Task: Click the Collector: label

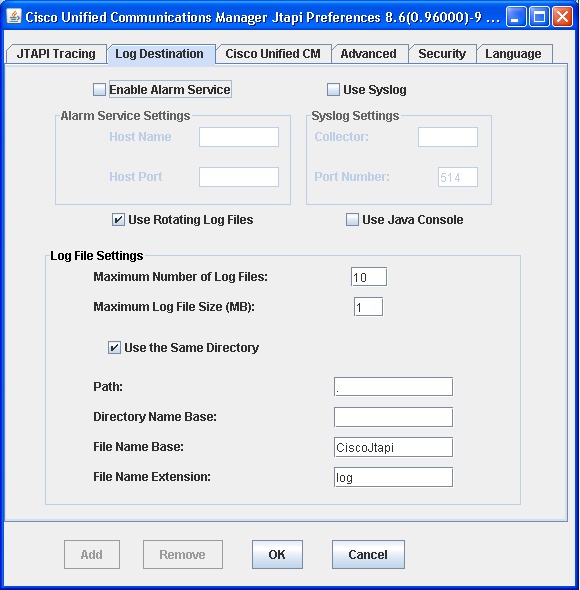Action: (341, 137)
